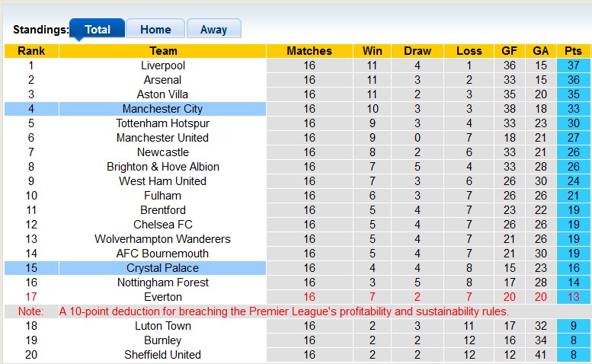
Task: Open Tottenham Hotspur team entry
Action: (x=162, y=123)
